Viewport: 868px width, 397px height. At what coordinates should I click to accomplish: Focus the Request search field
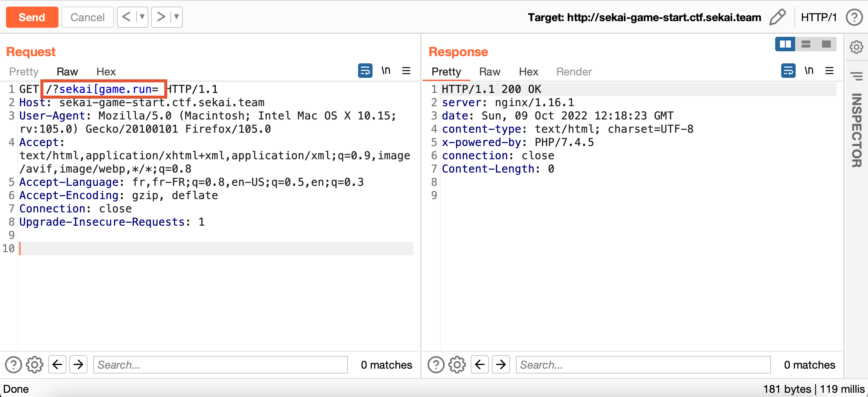220,365
